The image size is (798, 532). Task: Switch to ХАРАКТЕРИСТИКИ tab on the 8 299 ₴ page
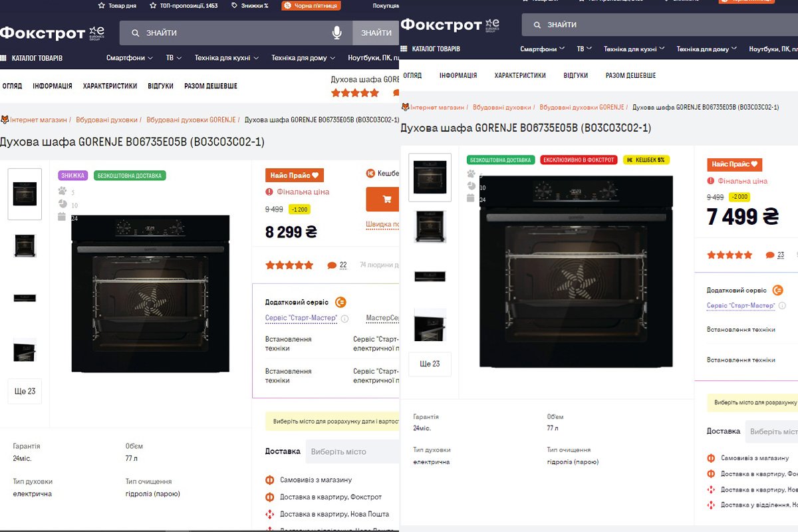110,86
